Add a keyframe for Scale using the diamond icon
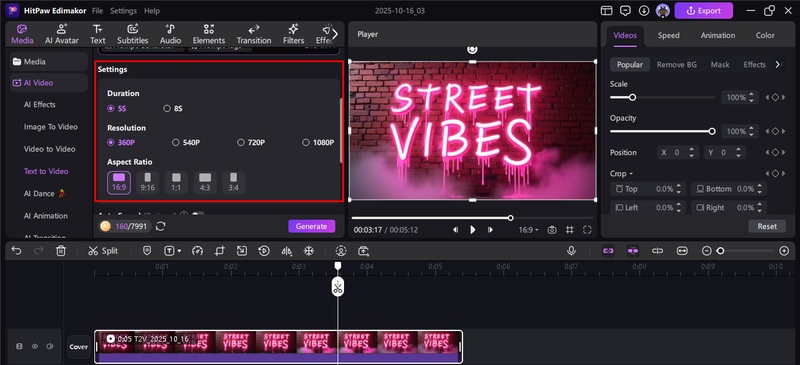The width and height of the screenshot is (800, 365). (x=775, y=98)
